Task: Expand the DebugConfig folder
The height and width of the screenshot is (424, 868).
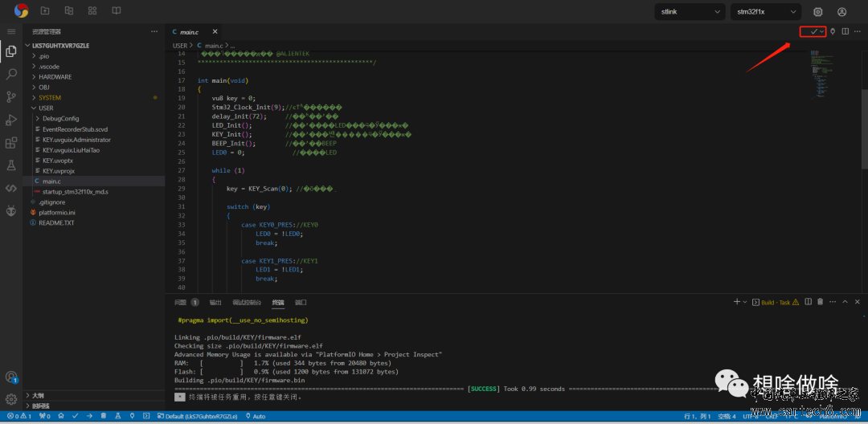Action: (93, 118)
